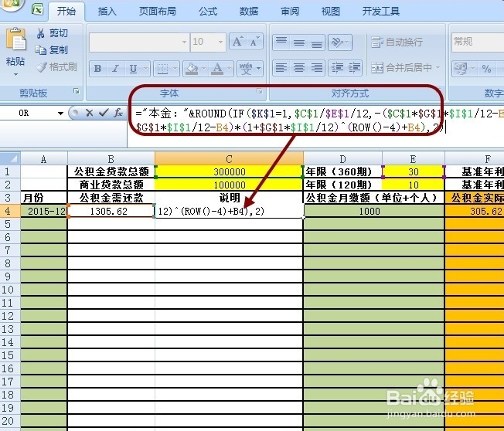The width and height of the screenshot is (504, 431).
Task: Open the font color dropdown arrow
Action: click(229, 69)
